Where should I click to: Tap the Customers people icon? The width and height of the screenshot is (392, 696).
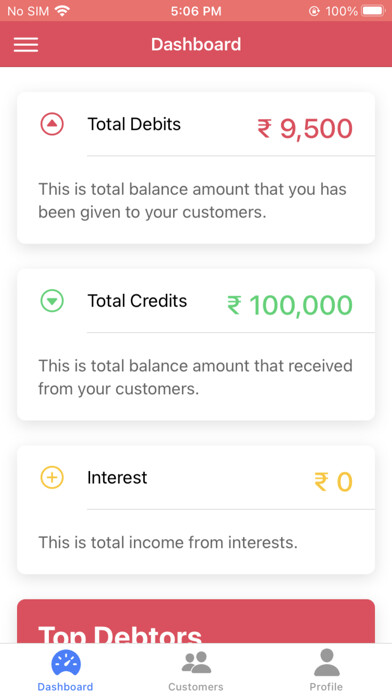196,663
